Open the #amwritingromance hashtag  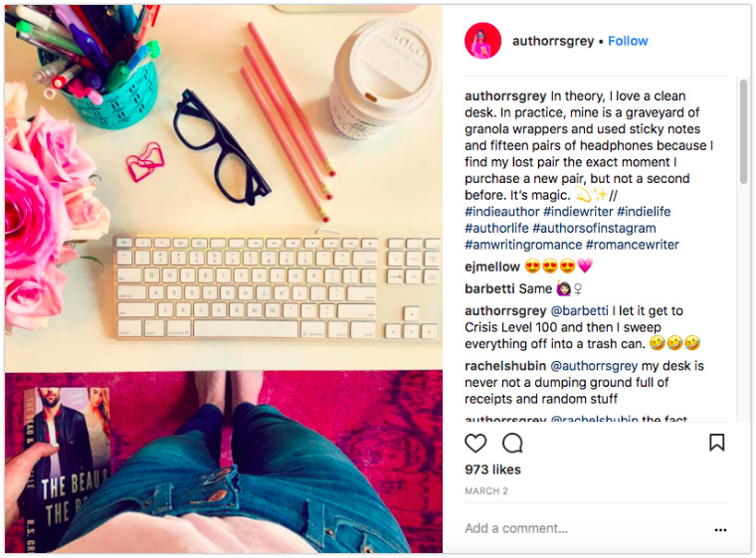pyautogui.click(x=523, y=245)
